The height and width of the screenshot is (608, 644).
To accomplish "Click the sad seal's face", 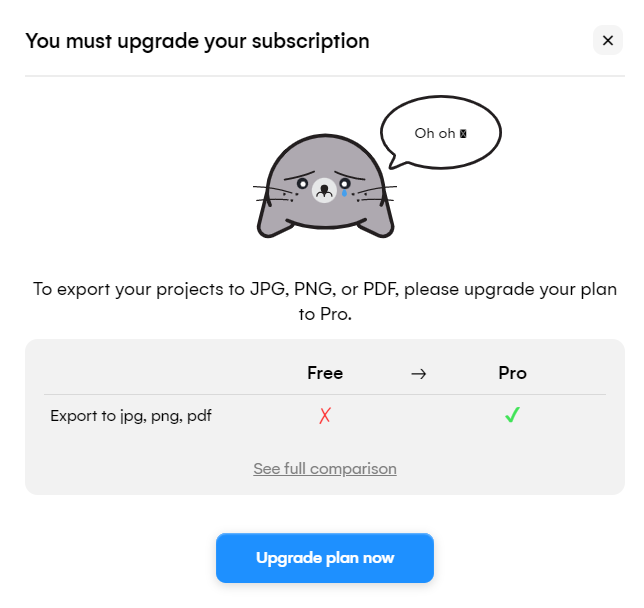I will [x=325, y=187].
